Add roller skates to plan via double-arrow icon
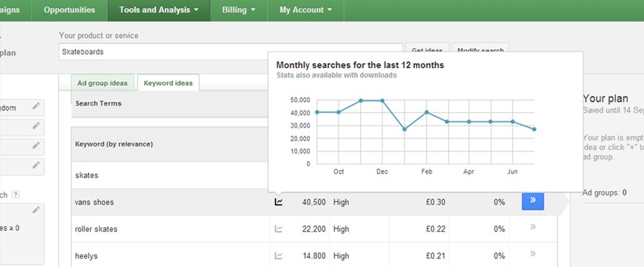 pos(533,226)
